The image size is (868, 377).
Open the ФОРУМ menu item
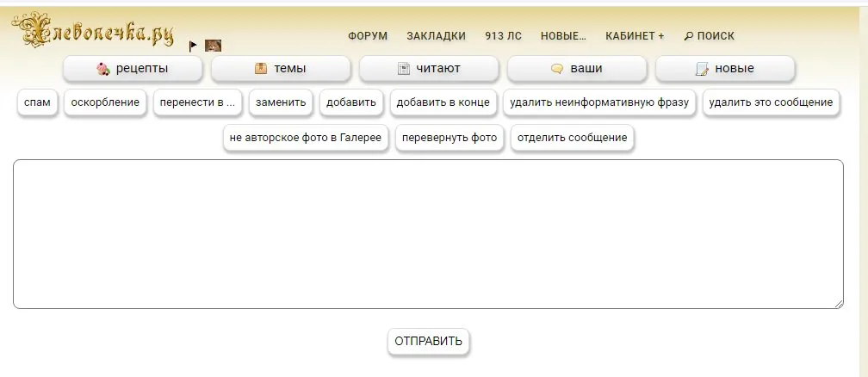coord(368,36)
